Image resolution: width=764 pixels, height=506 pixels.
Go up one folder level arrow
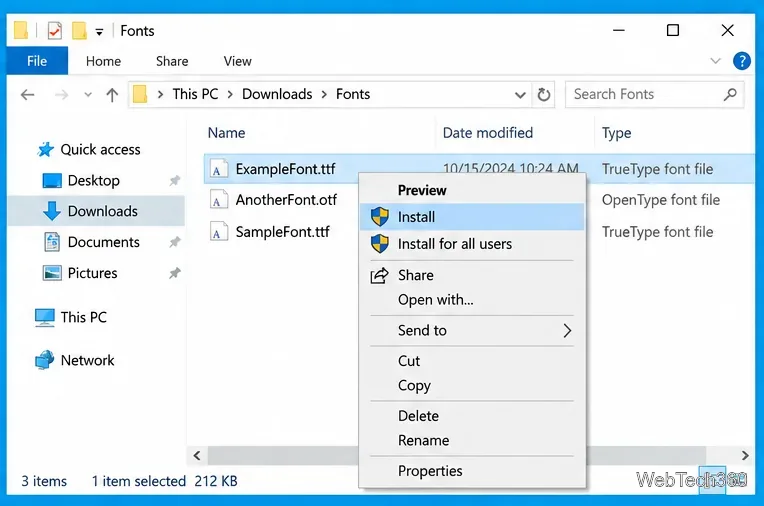tap(112, 95)
